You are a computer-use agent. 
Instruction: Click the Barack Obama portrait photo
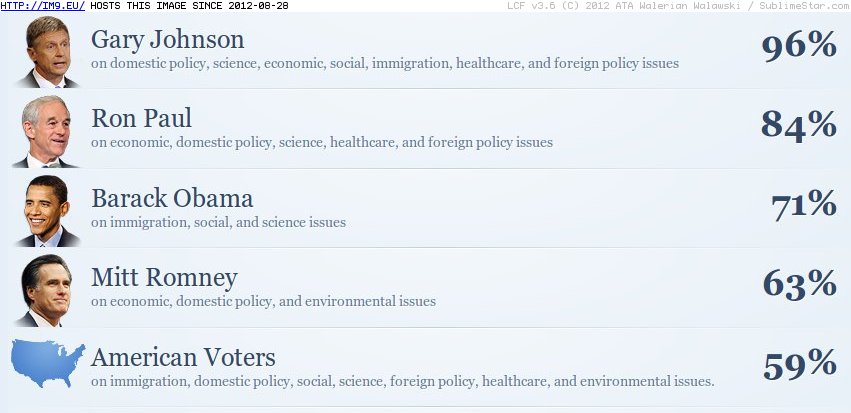click(47, 211)
